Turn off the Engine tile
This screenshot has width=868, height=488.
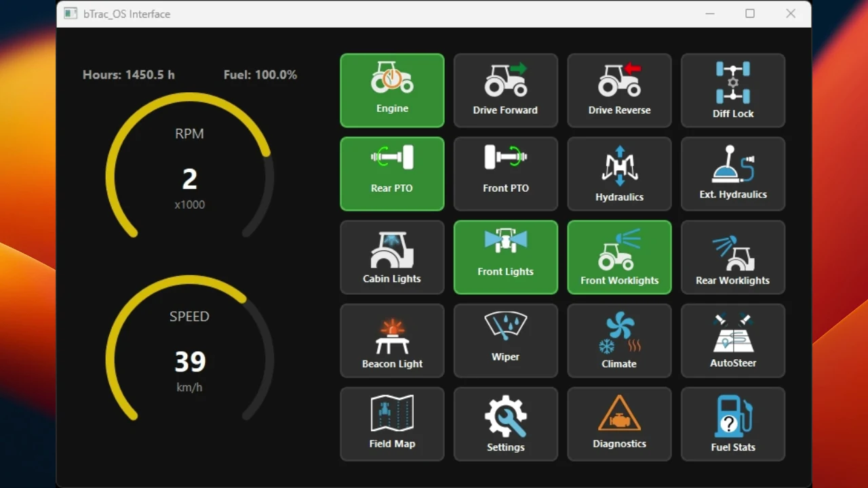[392, 90]
